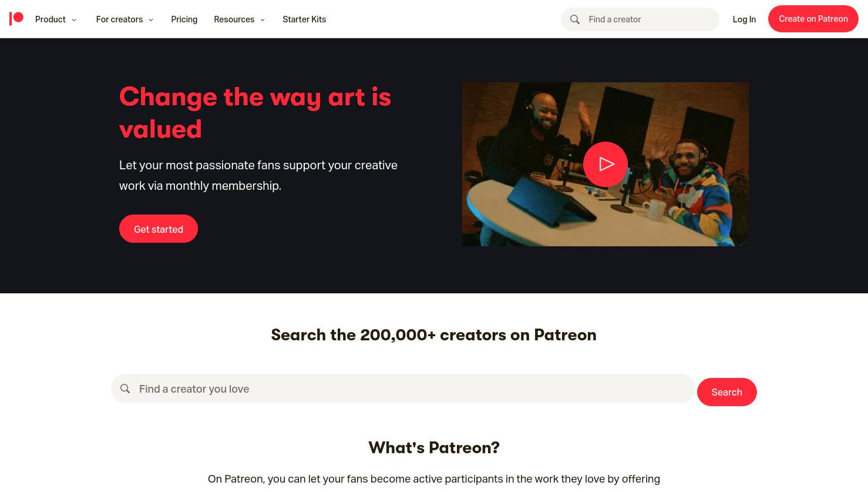The height and width of the screenshot is (492, 868).
Task: Expand the For creators chevron
Action: click(151, 20)
